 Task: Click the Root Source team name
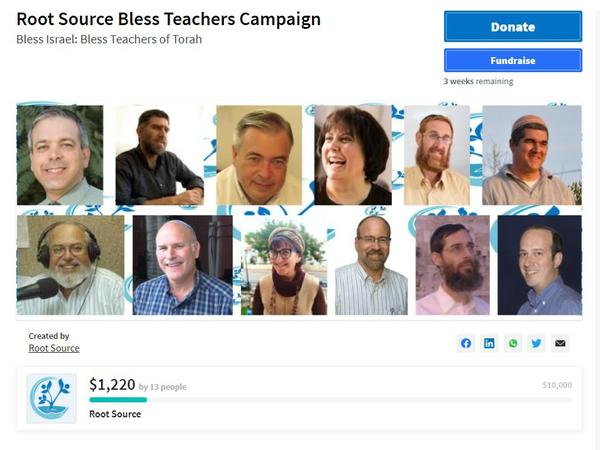(115, 414)
